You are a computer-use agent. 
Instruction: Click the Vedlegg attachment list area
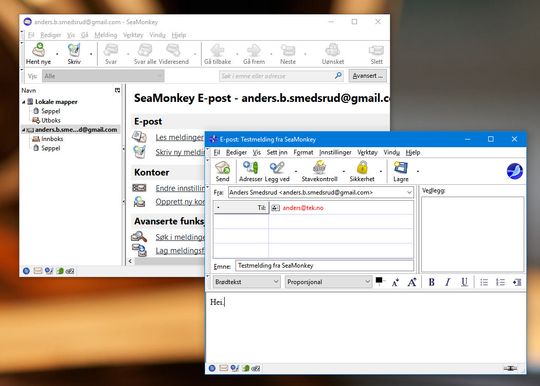[x=472, y=234]
